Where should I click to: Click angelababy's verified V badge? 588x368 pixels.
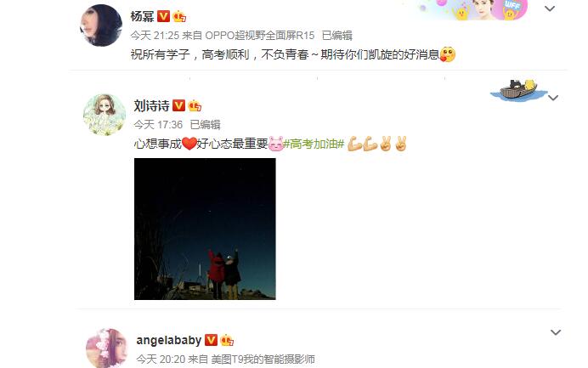pyautogui.click(x=211, y=340)
